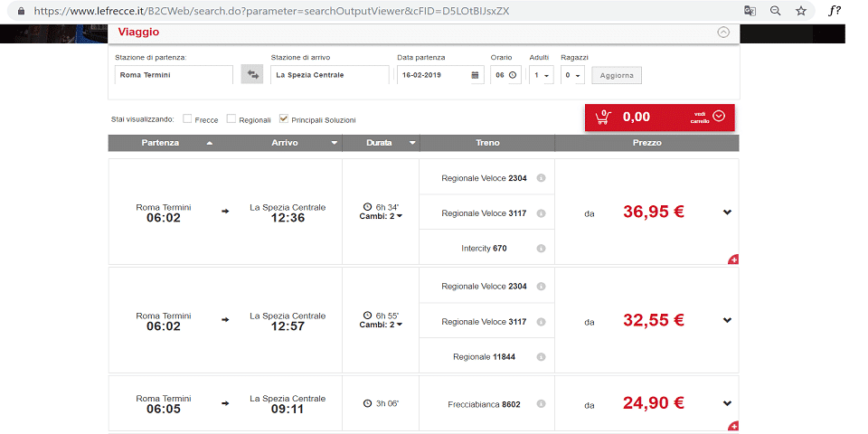
Task: Click the zoom magnifier icon in address bar
Action: (776, 11)
